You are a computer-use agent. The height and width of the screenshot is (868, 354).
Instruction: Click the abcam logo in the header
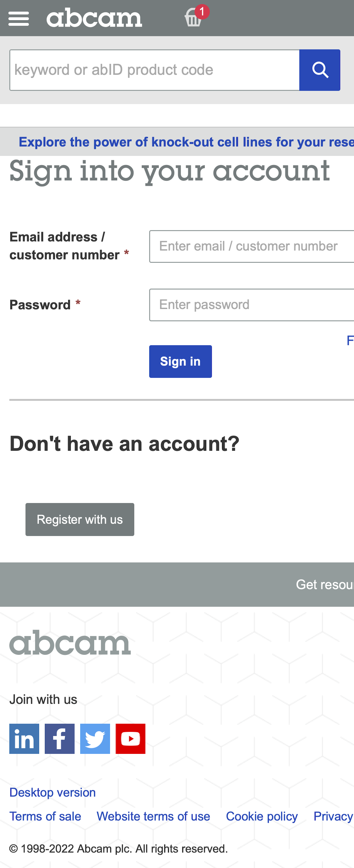point(95,18)
